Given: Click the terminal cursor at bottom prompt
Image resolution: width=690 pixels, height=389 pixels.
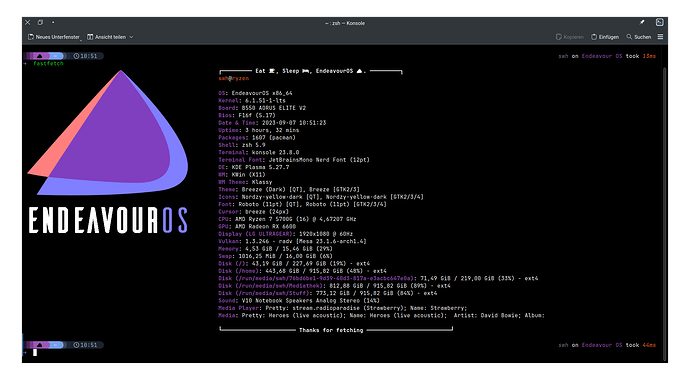Looking at the screenshot, I should pyautogui.click(x=35, y=352).
